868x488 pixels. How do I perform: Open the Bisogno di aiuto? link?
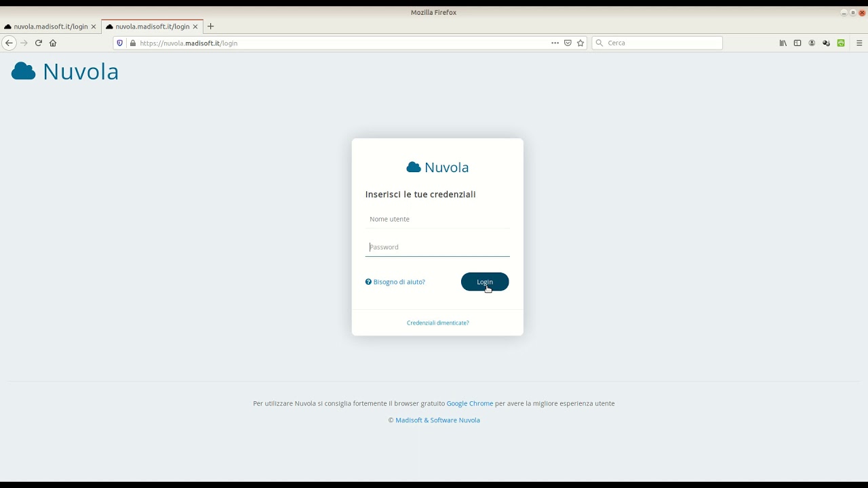(399, 282)
